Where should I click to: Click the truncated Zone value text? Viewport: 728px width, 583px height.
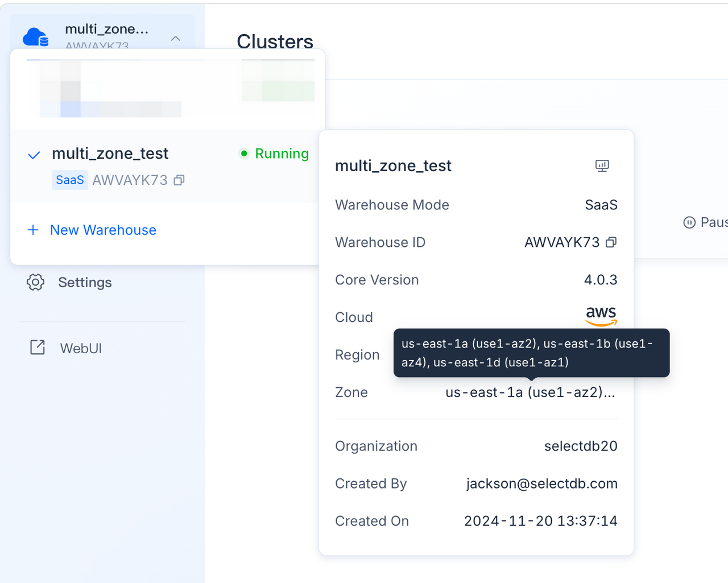pyautogui.click(x=530, y=392)
